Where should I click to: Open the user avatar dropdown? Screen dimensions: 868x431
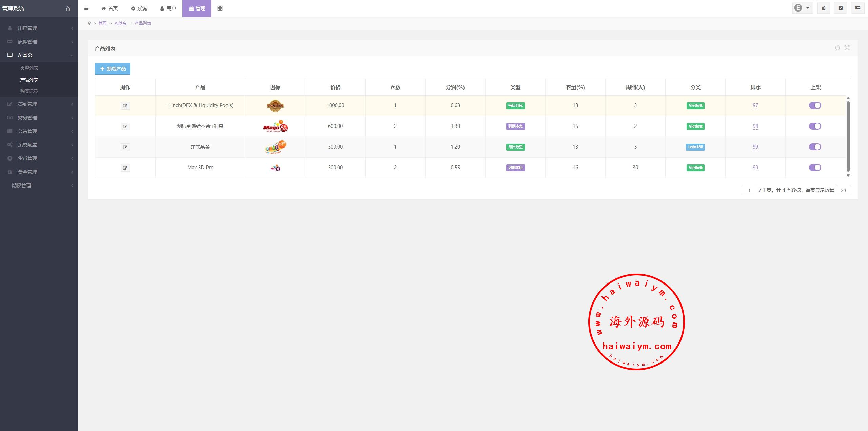(x=802, y=8)
